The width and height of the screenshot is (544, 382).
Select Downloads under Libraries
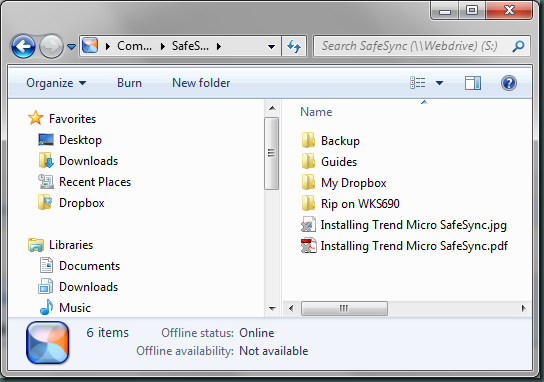88,287
